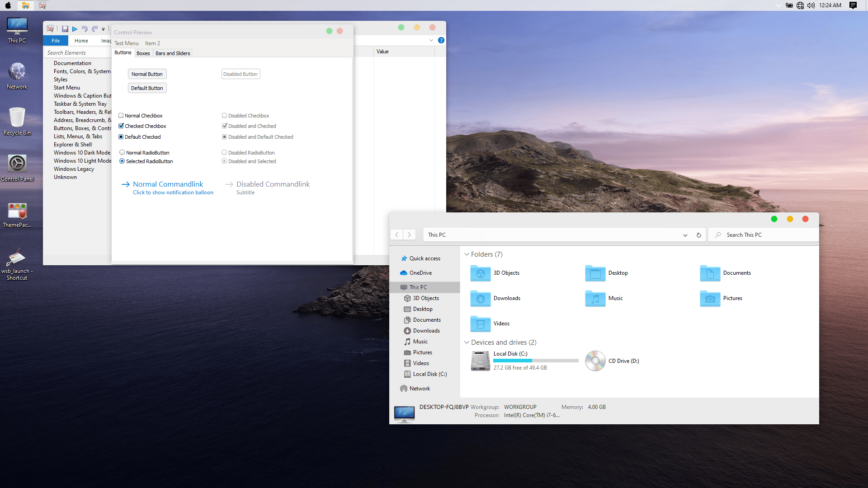
Task: Expand the Folders section in File Explorer
Action: point(467,254)
